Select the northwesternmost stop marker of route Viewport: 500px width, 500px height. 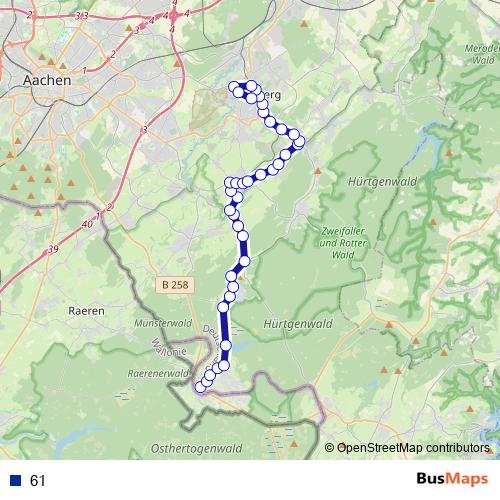234,87
